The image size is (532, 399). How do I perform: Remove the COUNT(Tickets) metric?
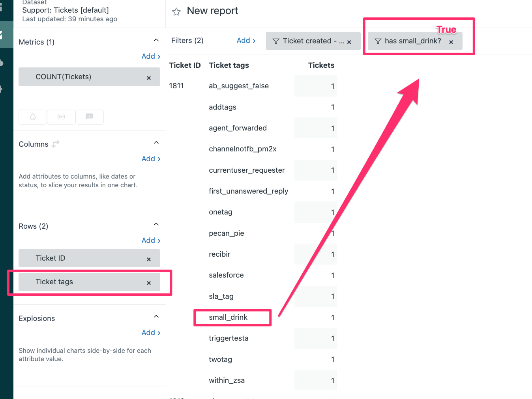coord(149,78)
